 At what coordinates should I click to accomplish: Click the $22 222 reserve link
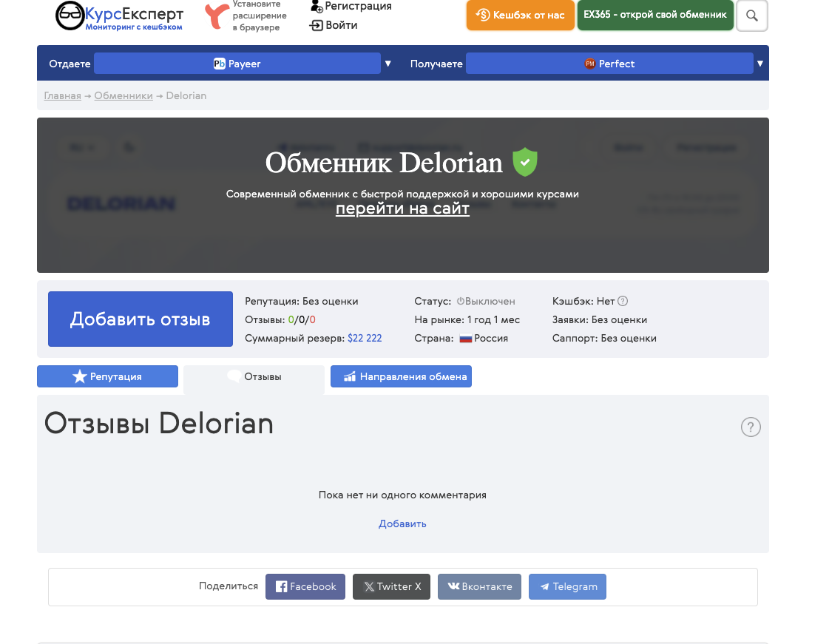pyautogui.click(x=366, y=338)
